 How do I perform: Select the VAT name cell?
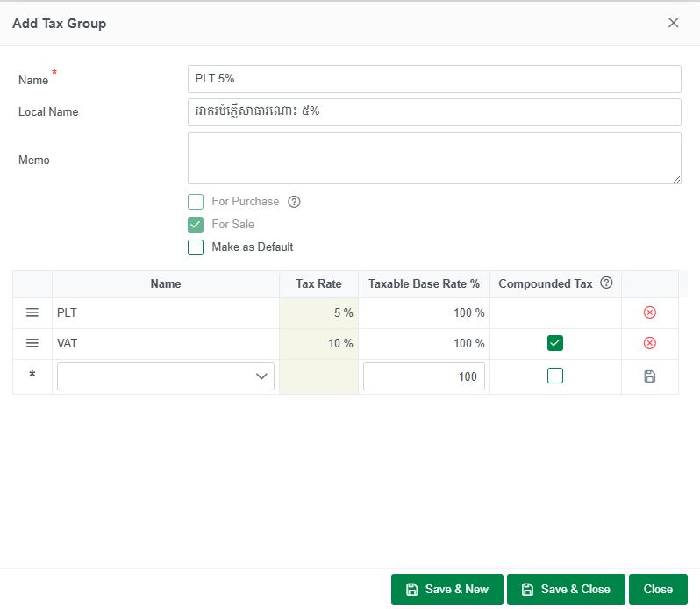[x=166, y=344]
